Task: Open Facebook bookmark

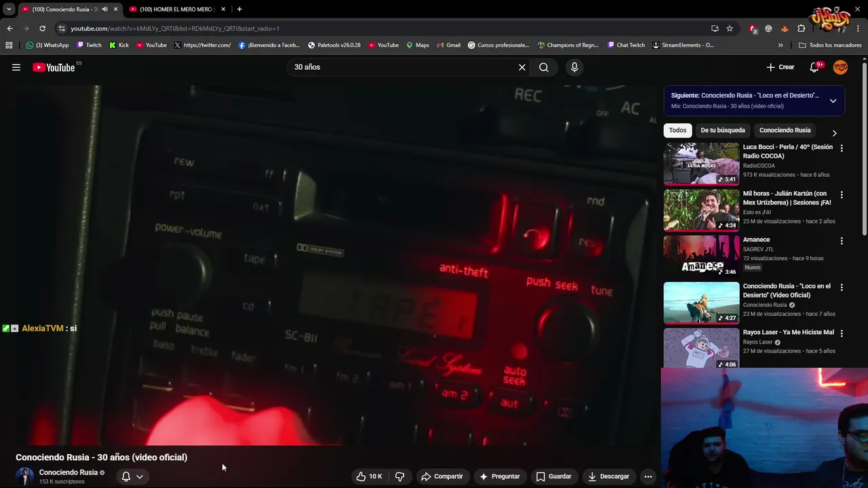Action: click(x=269, y=45)
